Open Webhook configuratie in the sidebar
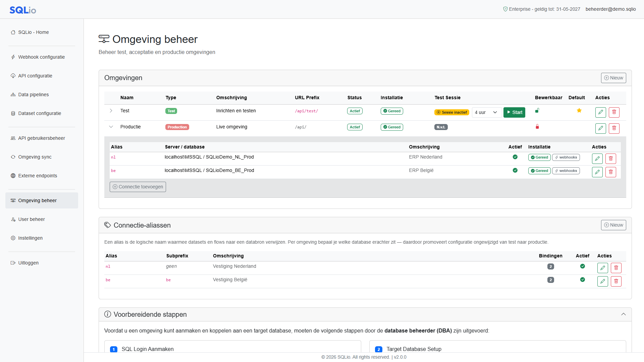 tap(42, 57)
